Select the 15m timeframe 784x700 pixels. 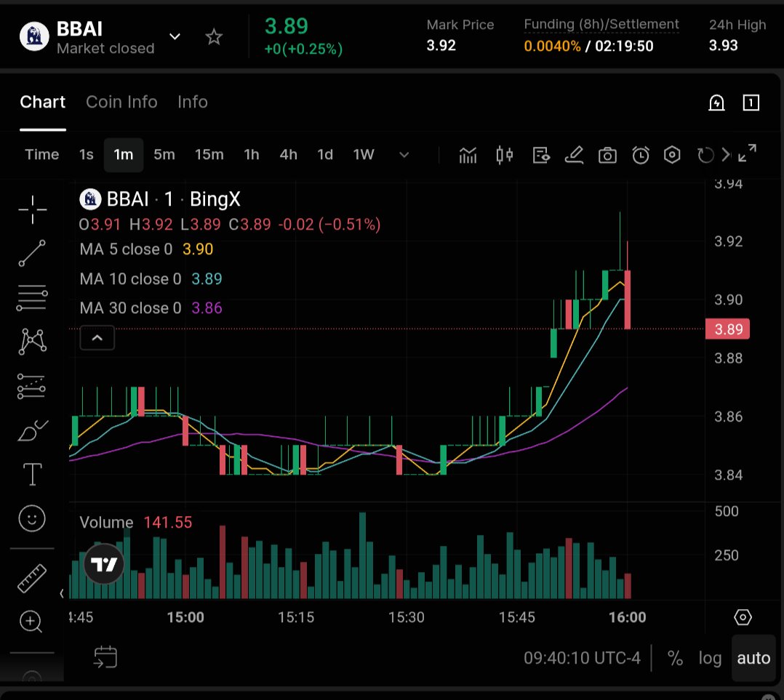coord(209,154)
